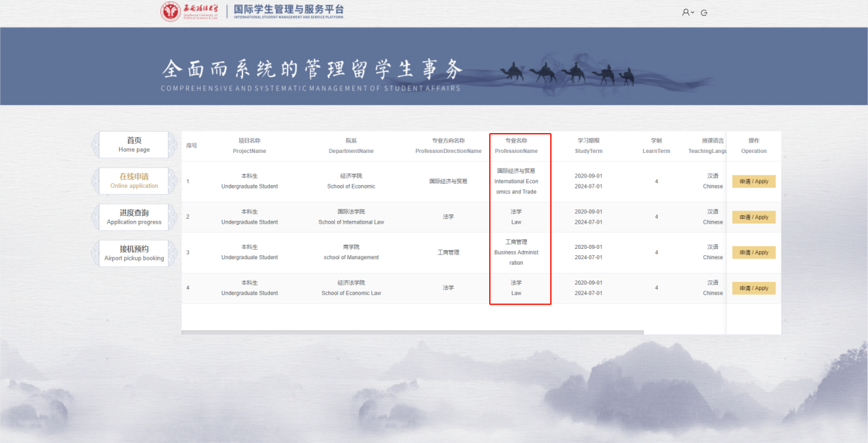
Task: Select the Airport pickup booking option
Action: (133, 253)
